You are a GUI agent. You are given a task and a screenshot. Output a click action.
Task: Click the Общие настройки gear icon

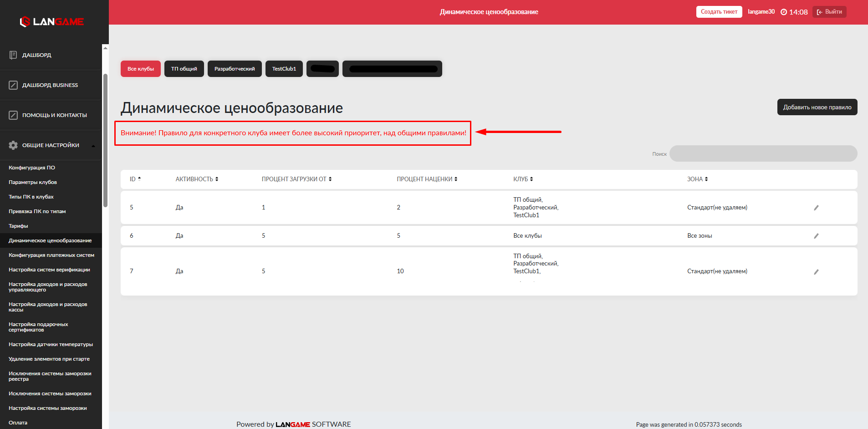(13, 145)
